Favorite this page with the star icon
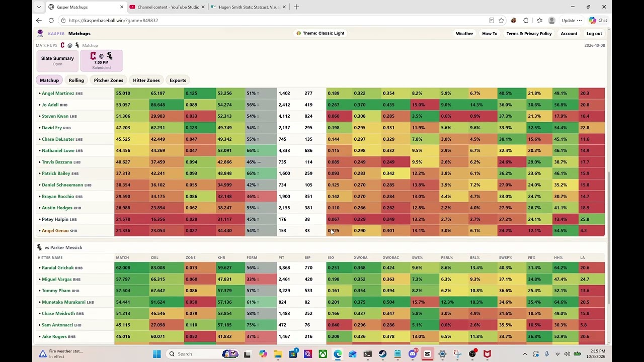Viewport: 644px width, 362px height. [501, 21]
